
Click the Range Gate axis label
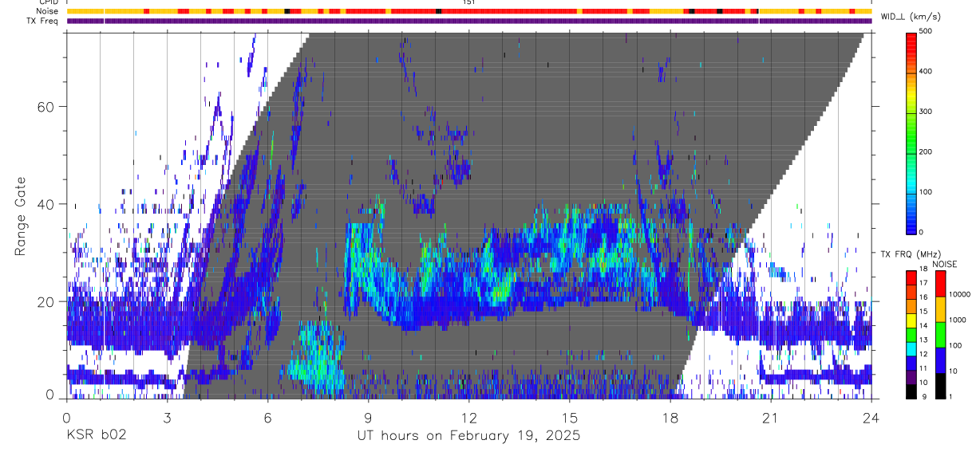pyautogui.click(x=20, y=216)
